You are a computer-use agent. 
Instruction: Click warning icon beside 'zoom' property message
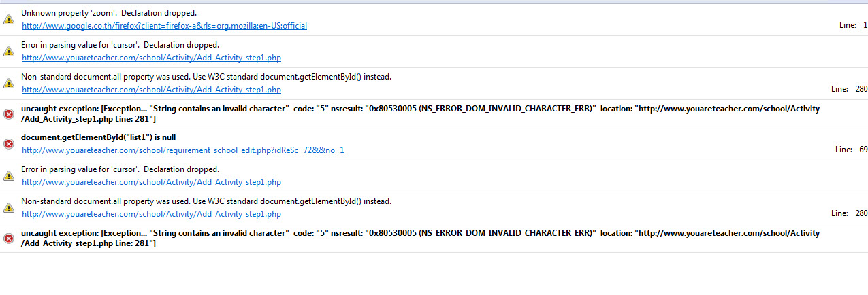point(9,20)
